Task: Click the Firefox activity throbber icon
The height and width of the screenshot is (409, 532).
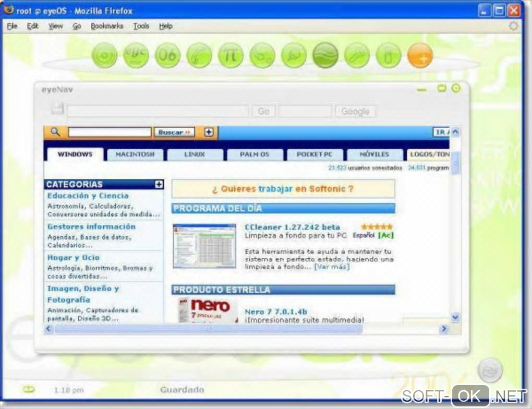Action: pyautogui.click(x=513, y=26)
